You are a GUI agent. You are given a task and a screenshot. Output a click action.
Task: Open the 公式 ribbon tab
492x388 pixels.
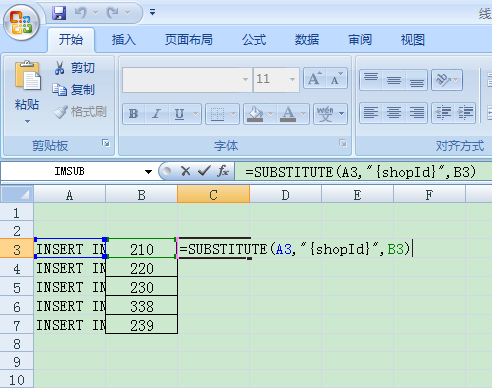click(254, 40)
